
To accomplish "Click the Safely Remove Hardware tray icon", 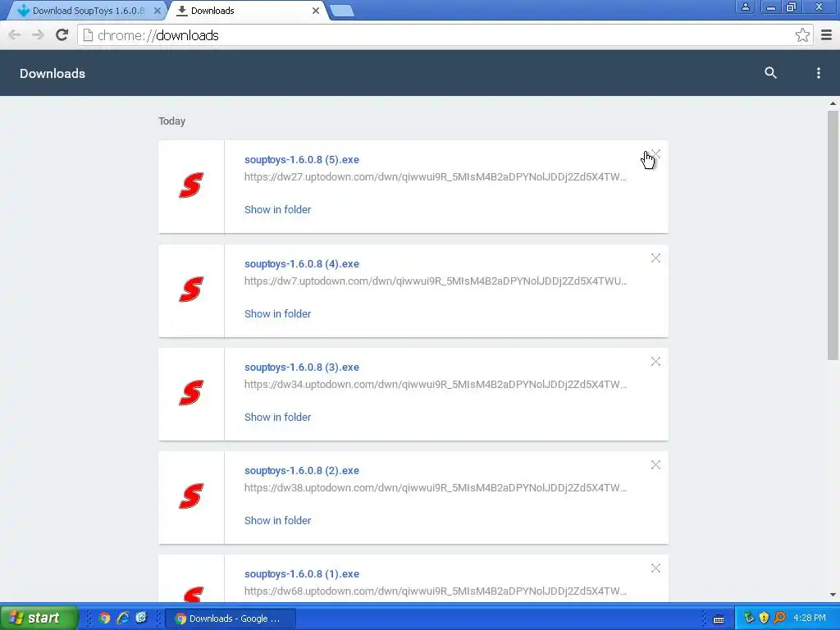I will (x=749, y=619).
